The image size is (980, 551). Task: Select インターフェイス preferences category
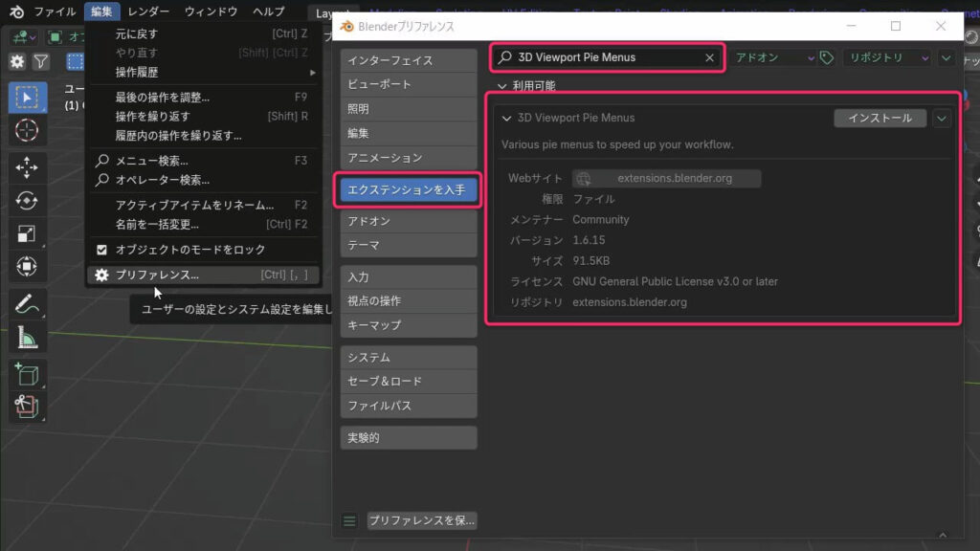409,60
